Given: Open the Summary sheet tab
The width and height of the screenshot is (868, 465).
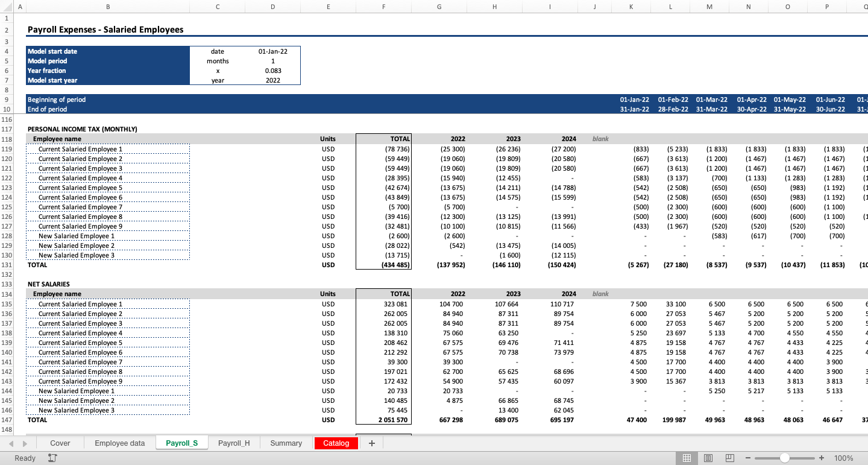Looking at the screenshot, I should [286, 443].
